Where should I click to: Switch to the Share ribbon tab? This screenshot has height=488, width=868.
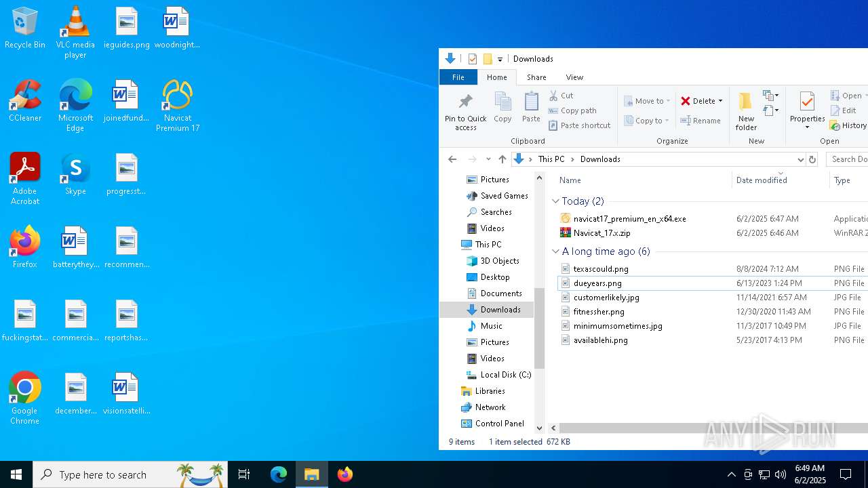[536, 77]
